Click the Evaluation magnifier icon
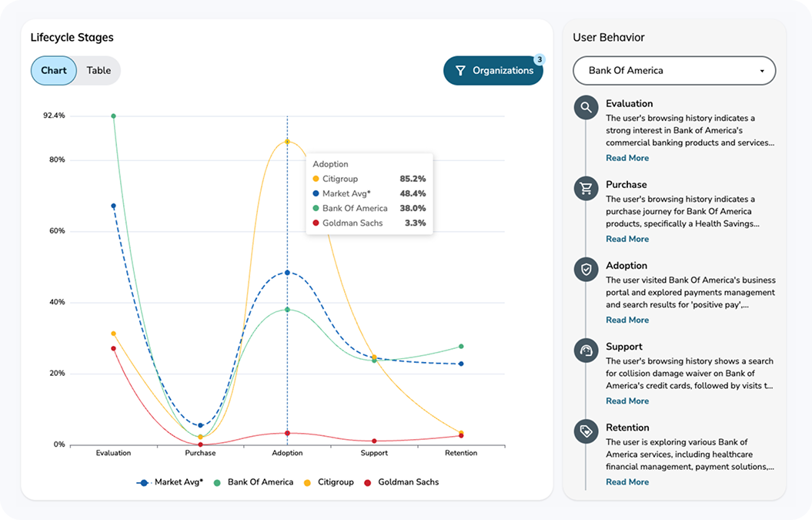Image resolution: width=812 pixels, height=520 pixels. (586, 108)
